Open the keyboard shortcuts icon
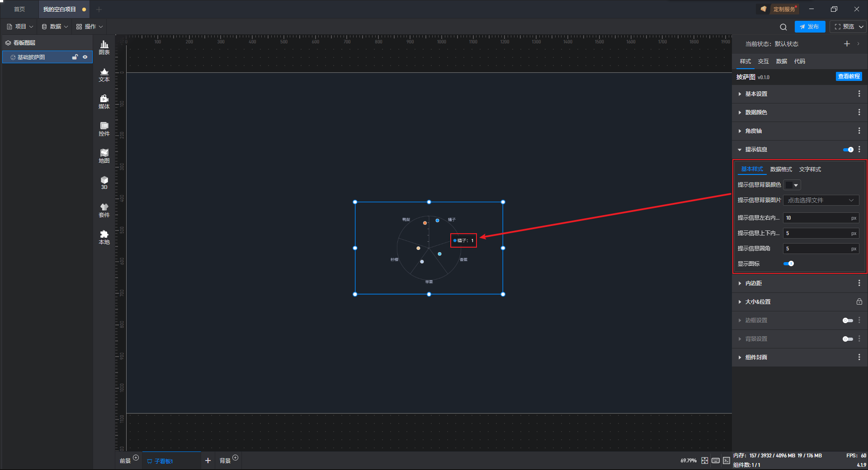Image resolution: width=868 pixels, height=470 pixels. click(715, 461)
